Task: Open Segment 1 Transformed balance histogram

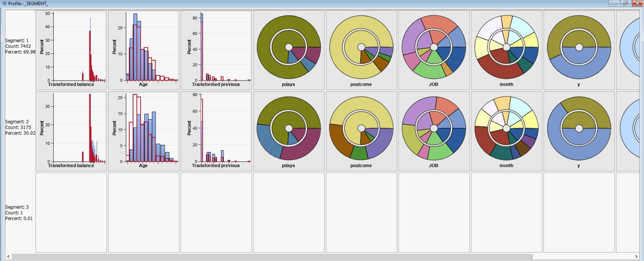Action: 71,50
